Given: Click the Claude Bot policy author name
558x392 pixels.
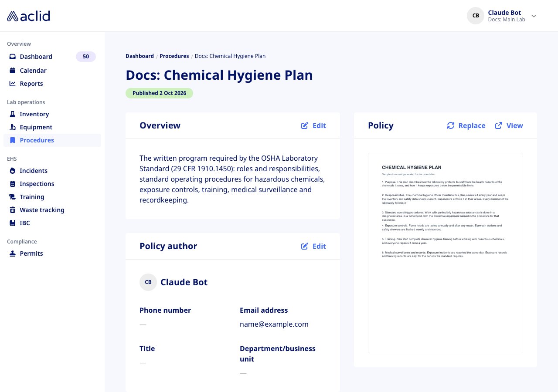Looking at the screenshot, I should [x=184, y=282].
